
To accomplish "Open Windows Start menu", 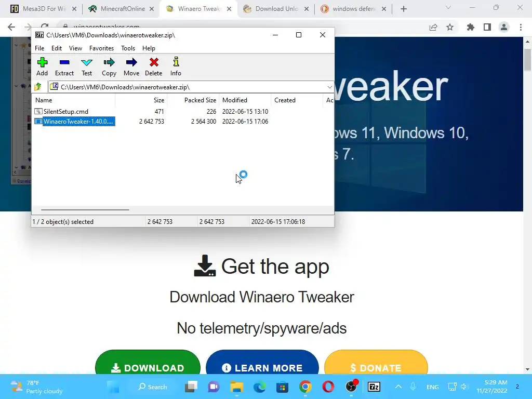I will pos(113,387).
